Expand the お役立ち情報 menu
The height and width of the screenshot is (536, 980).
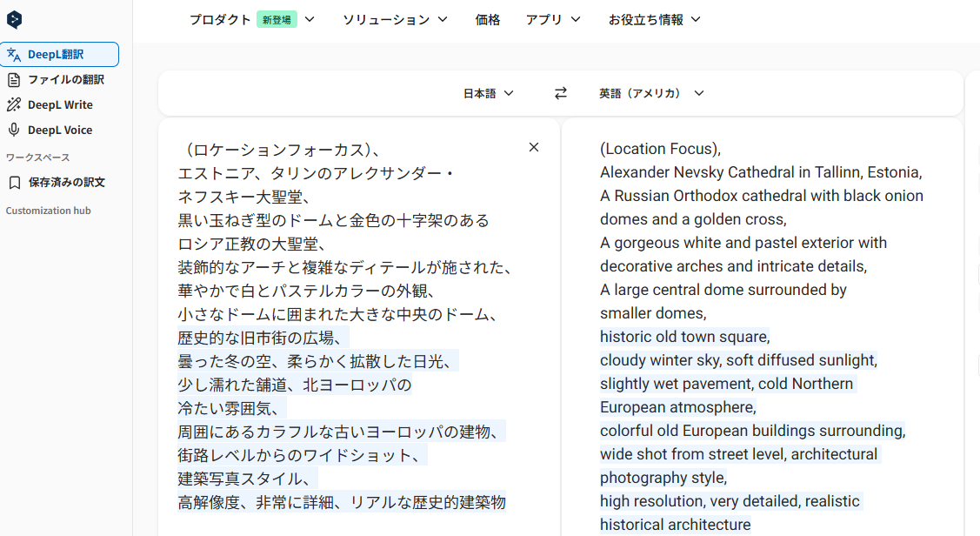coord(654,19)
